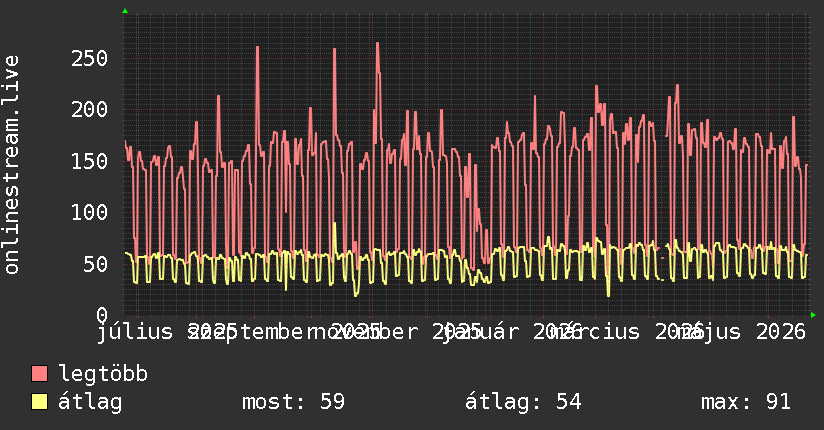The height and width of the screenshot is (430, 824).
Task: Select the 'legtöbb' legend label
Action: tap(103, 373)
